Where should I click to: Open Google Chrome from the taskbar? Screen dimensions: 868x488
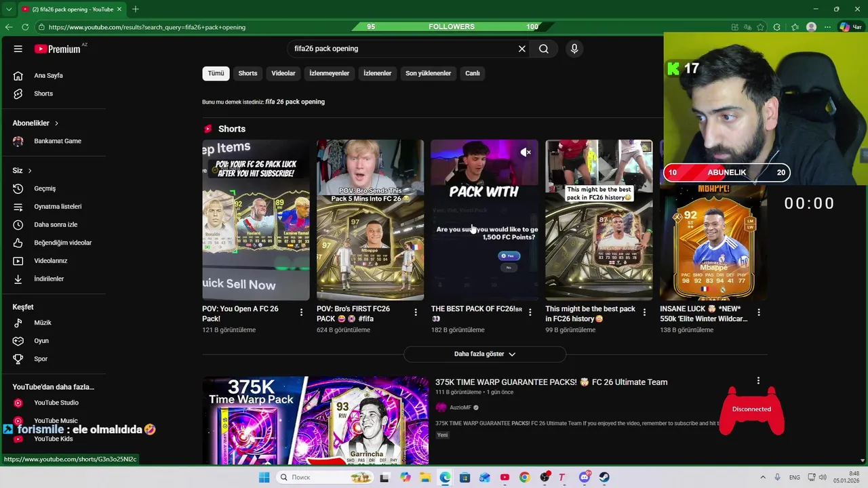click(x=524, y=477)
